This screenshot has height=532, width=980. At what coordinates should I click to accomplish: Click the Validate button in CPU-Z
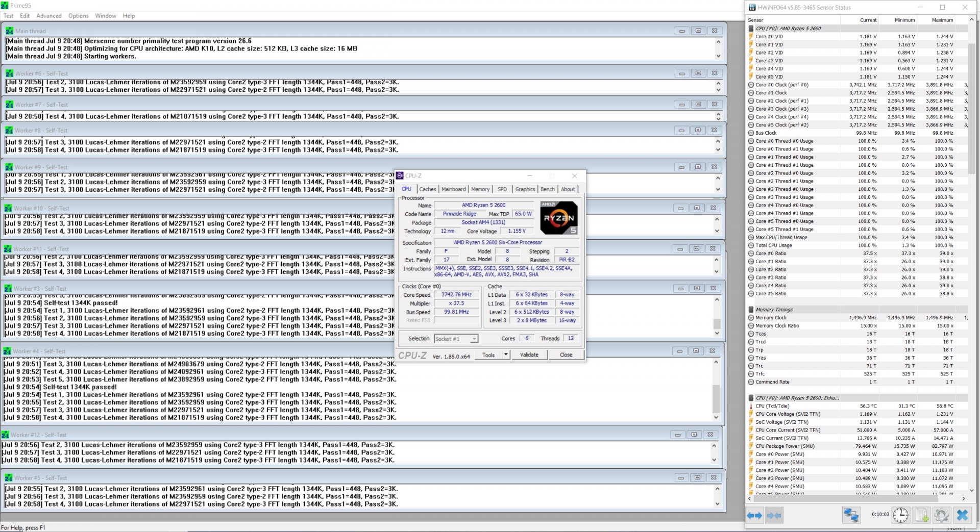[529, 354]
